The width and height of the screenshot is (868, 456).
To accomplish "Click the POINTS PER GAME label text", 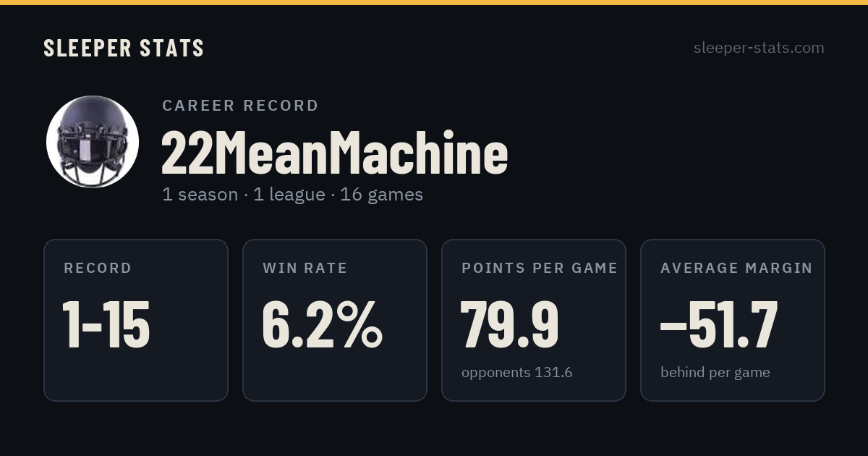I will tap(540, 269).
